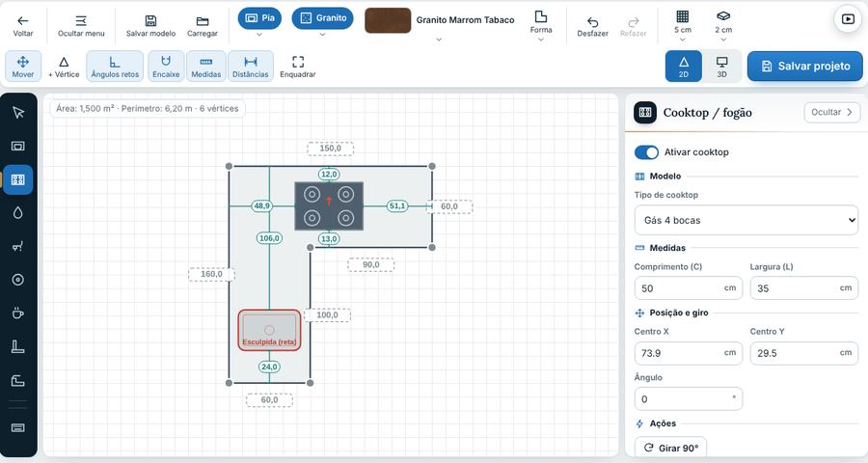Expand Granito Marrom Tabaco chevron

pyautogui.click(x=439, y=40)
